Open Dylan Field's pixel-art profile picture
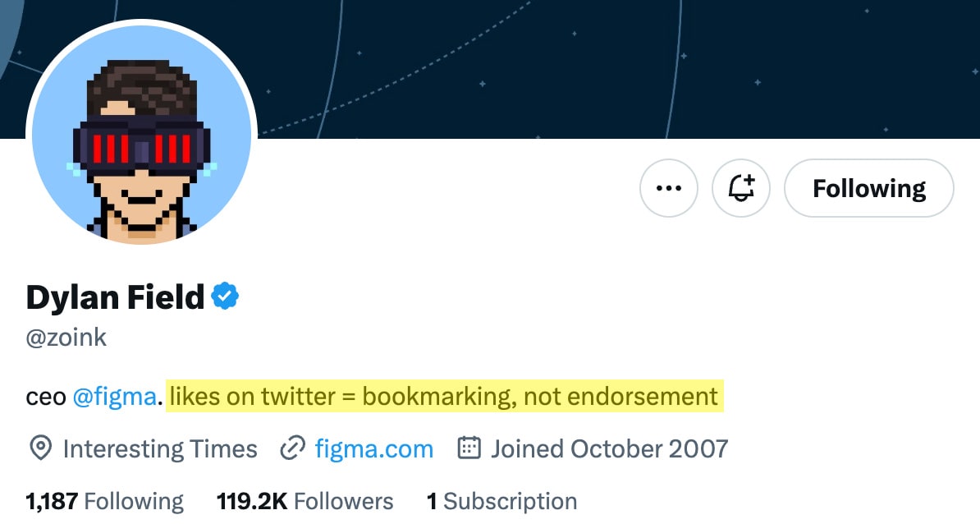 tap(142, 134)
